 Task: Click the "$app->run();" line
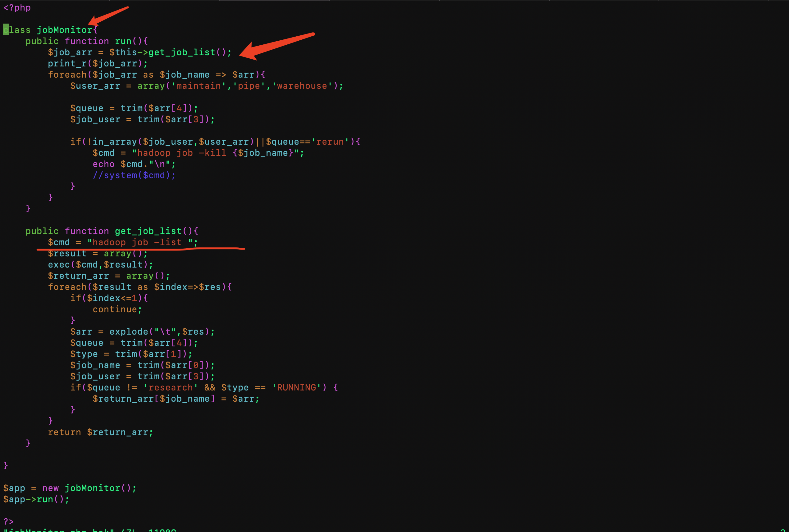click(36, 499)
